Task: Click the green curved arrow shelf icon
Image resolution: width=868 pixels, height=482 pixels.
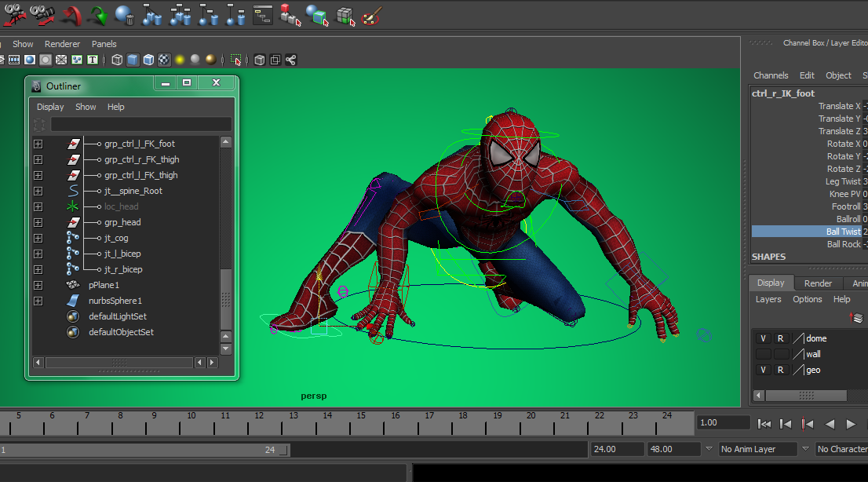Action: (99, 16)
